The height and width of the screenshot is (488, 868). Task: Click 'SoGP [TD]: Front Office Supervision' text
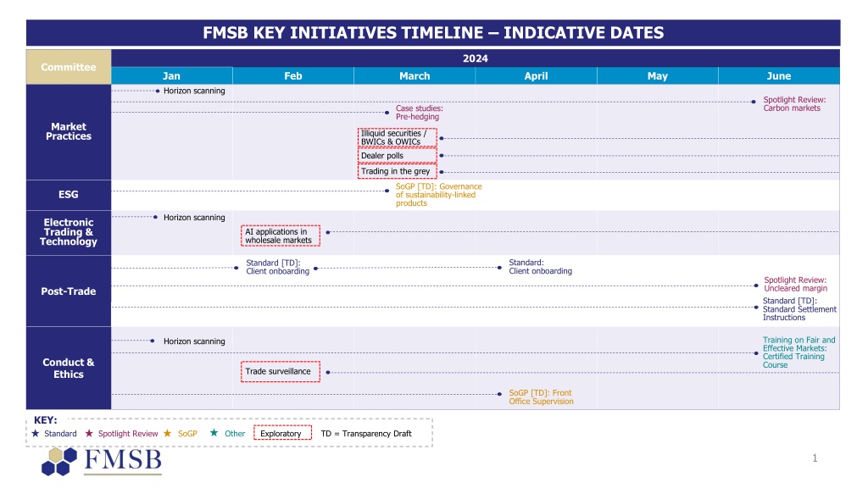click(x=541, y=396)
